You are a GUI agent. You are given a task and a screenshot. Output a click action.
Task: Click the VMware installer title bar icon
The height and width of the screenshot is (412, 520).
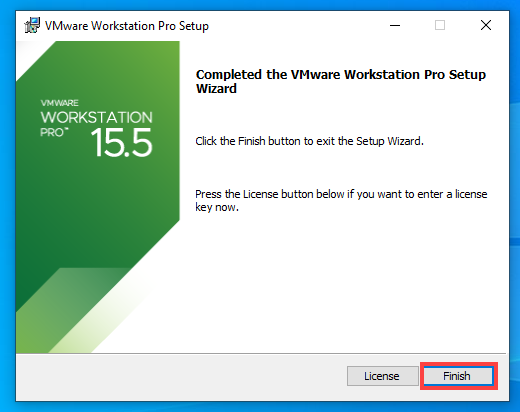coord(32,25)
